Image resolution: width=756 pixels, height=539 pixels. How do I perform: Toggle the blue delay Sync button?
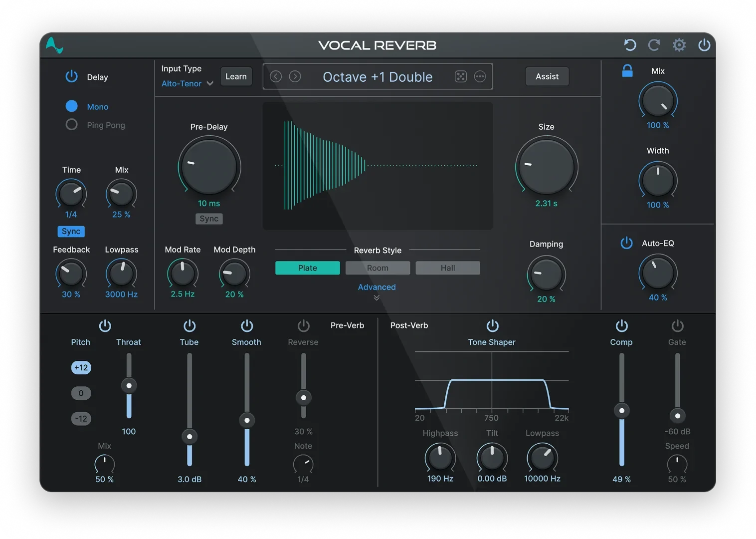(x=71, y=232)
